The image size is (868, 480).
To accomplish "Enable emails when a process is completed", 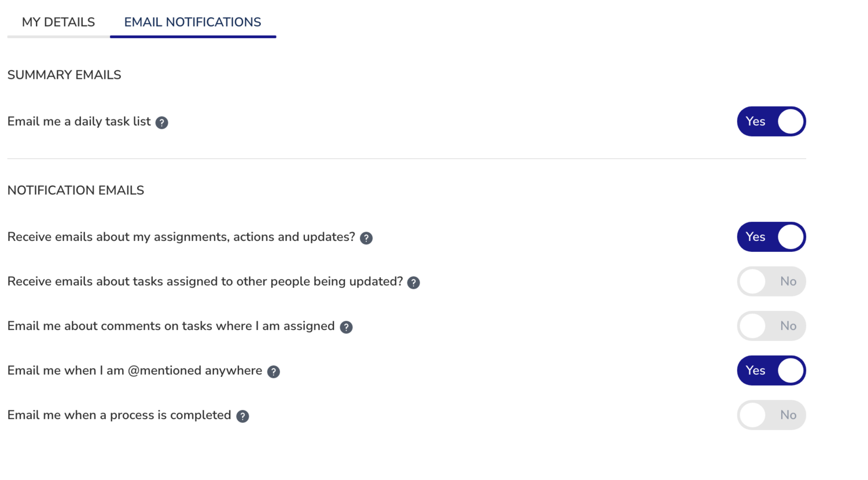I will pos(771,415).
